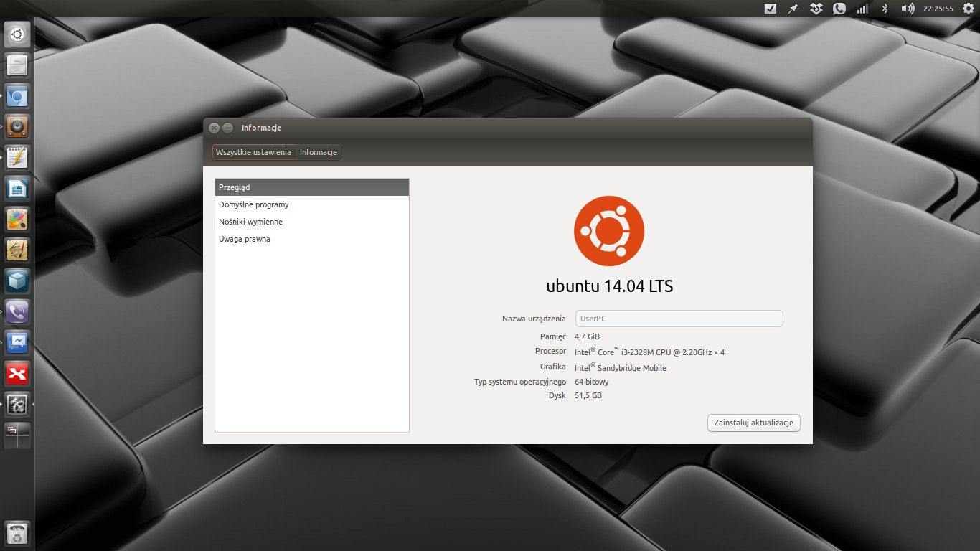Click the memory value '4,7 GiB'

point(587,336)
